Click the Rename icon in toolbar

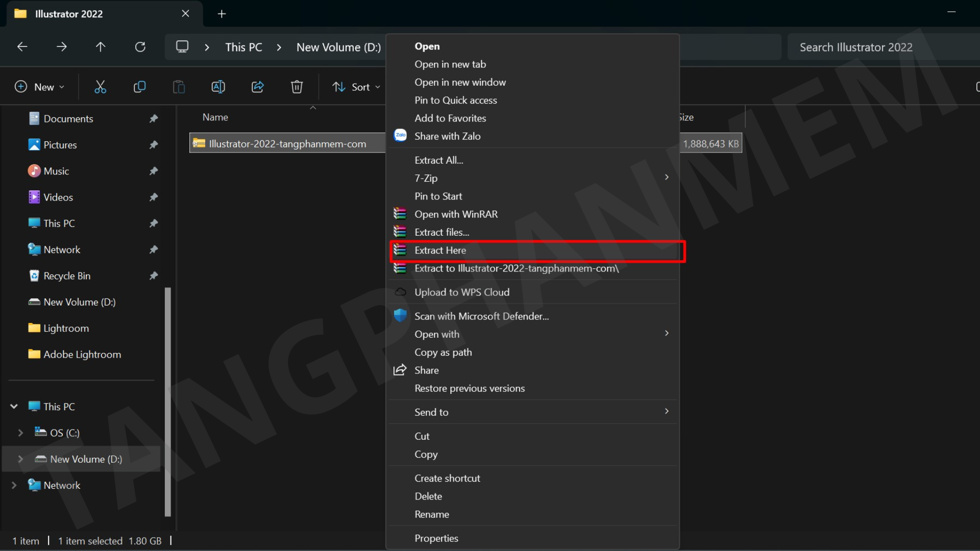pos(218,87)
